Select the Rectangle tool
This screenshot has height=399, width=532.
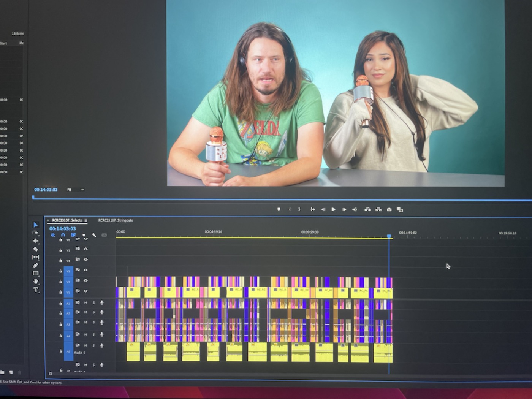[36, 273]
